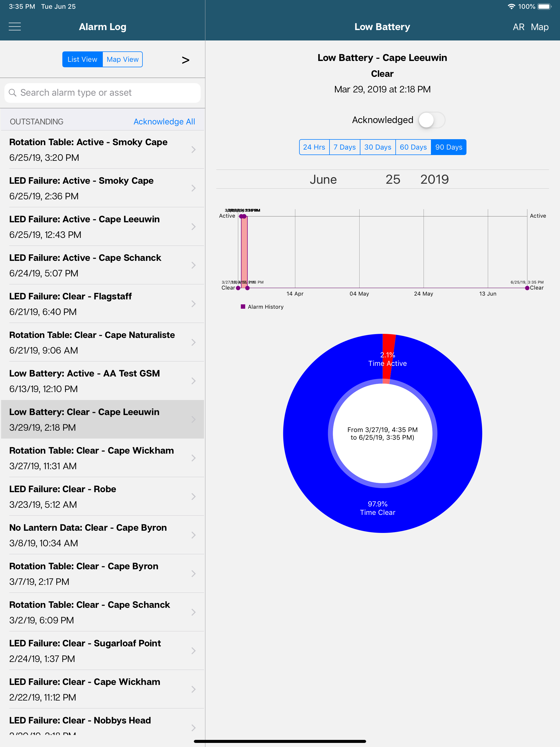Open LED Failure: Clear - Cape Wickham

103,689
